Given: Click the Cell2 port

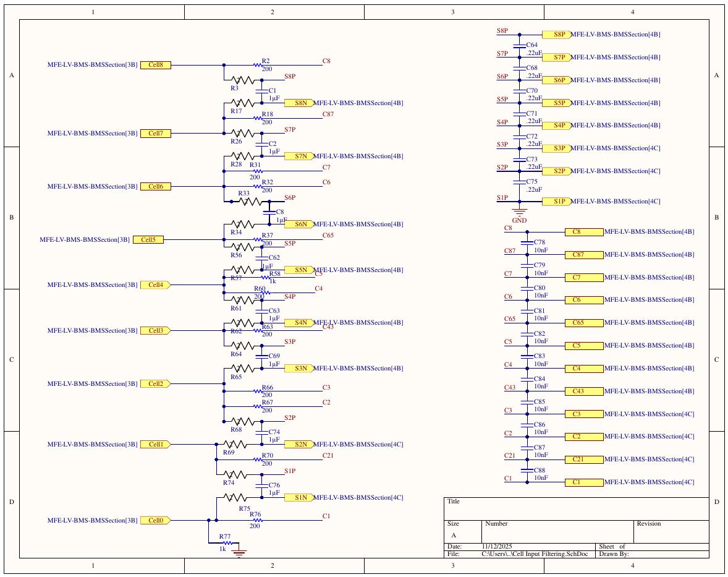Looking at the screenshot, I should coord(156,383).
